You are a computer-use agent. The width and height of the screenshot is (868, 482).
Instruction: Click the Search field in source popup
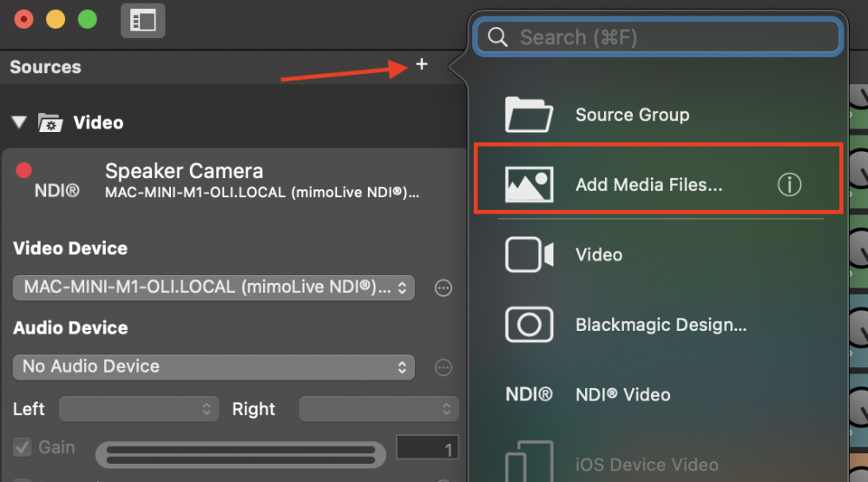(x=658, y=37)
